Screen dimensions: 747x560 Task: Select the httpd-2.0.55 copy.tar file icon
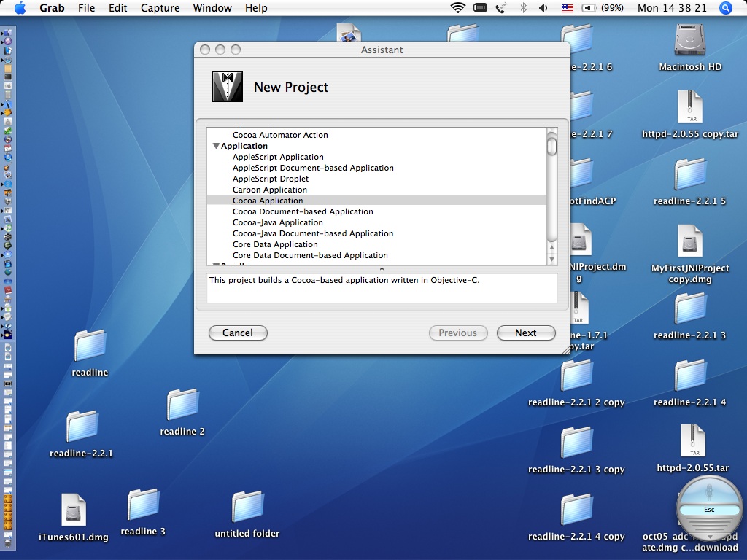click(x=690, y=106)
